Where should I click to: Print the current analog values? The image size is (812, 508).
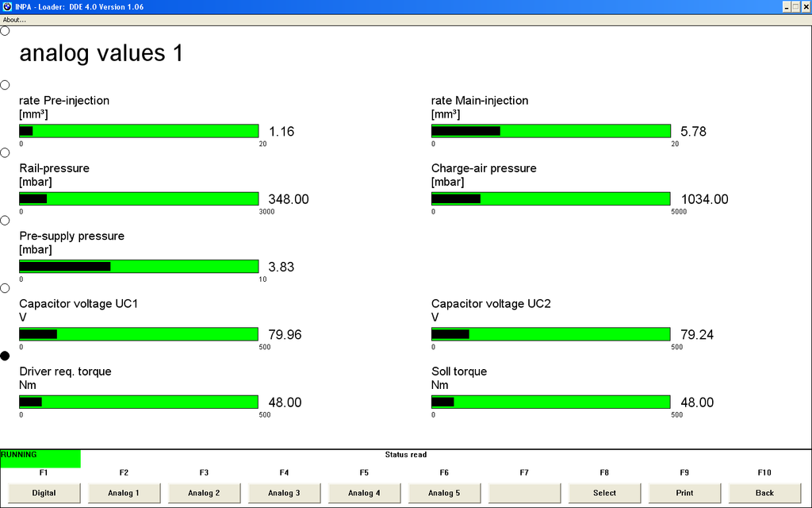[684, 493]
